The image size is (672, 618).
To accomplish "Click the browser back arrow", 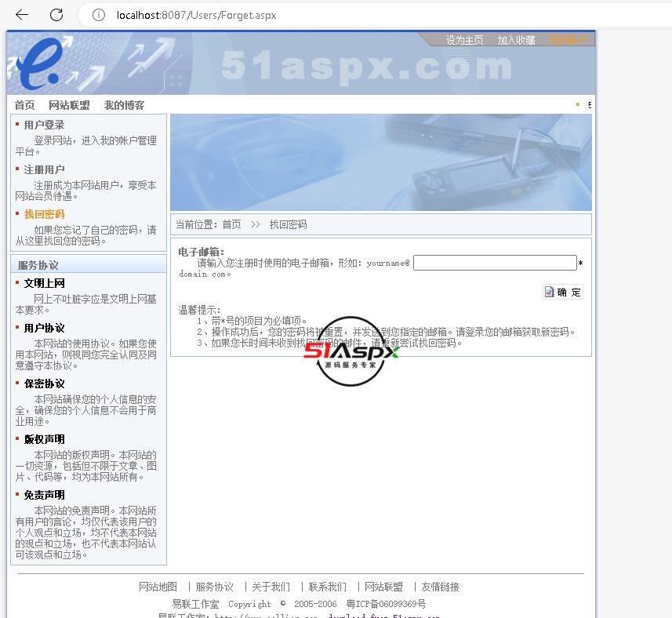I will [22, 15].
